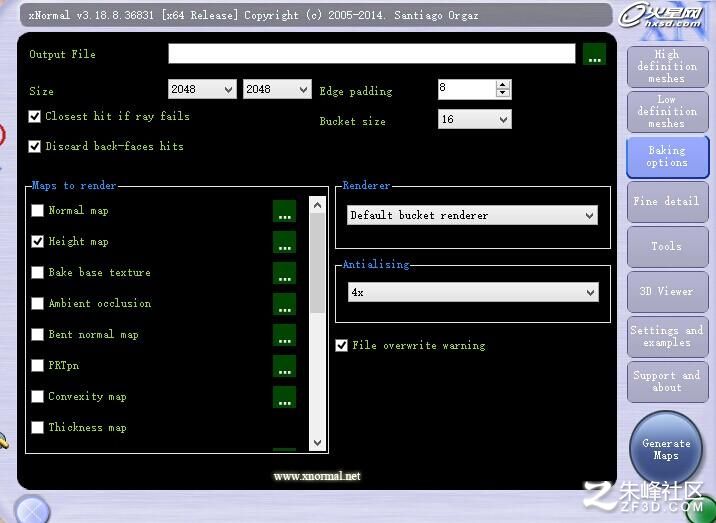Enable PRTpn checkbox

pos(37,366)
